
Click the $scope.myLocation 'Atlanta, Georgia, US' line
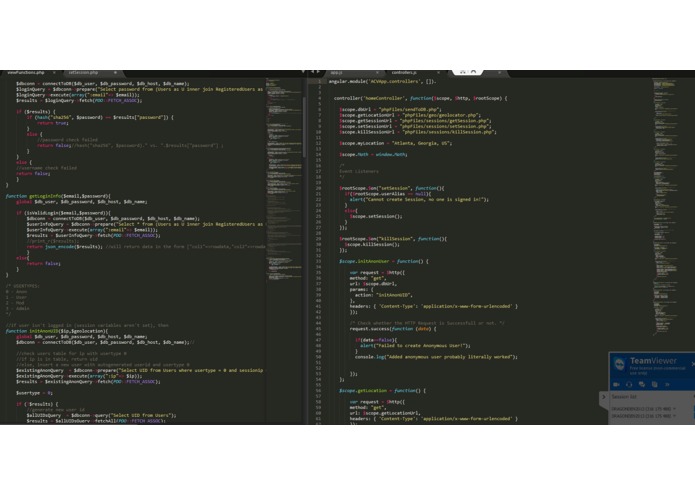click(395, 143)
